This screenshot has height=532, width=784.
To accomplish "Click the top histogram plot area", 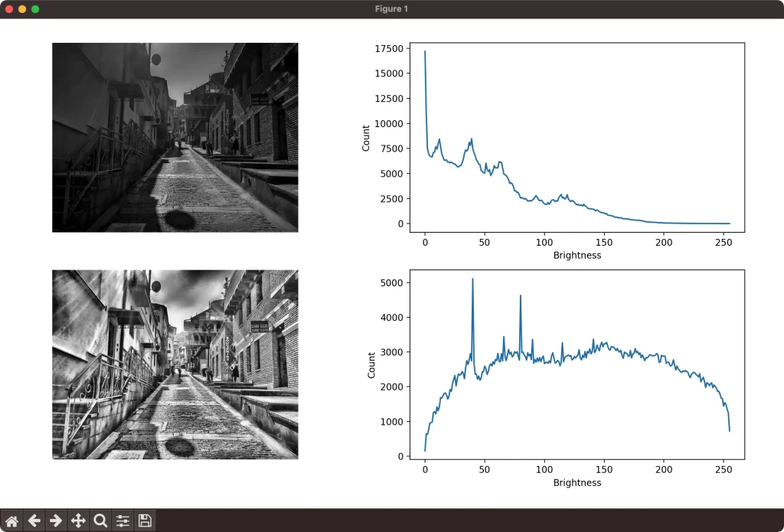I will (577, 138).
